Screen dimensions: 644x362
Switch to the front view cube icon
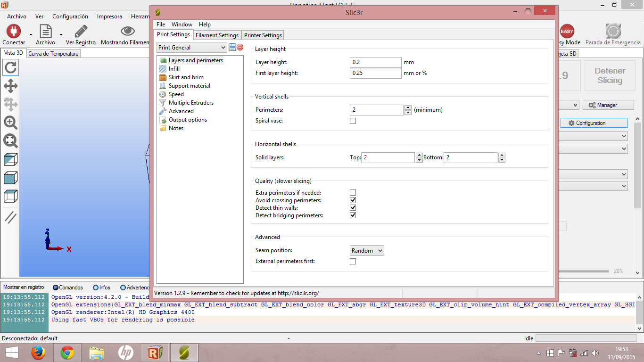point(10,178)
